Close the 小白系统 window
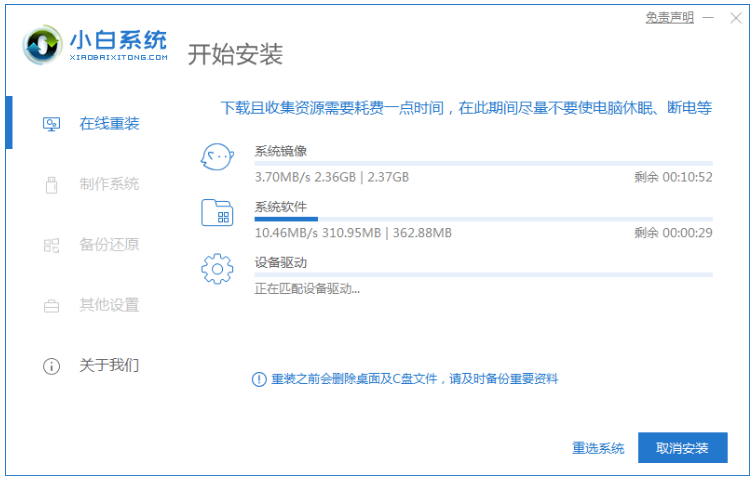 (x=736, y=18)
